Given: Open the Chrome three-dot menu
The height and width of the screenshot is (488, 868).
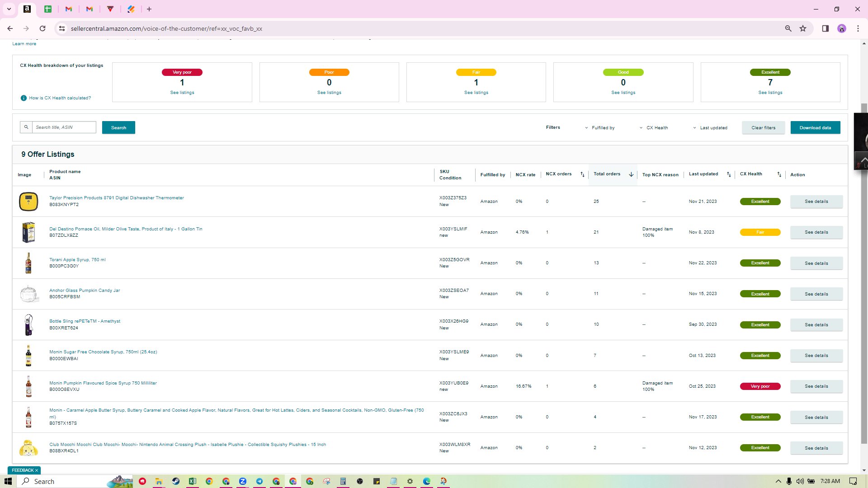Looking at the screenshot, I should [x=858, y=28].
